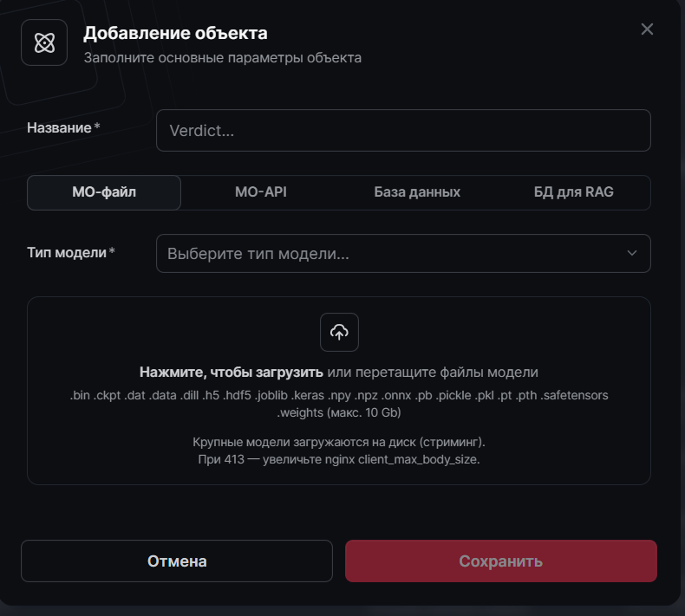685x616 pixels.
Task: Switch to the МО-API tab
Action: 261,192
